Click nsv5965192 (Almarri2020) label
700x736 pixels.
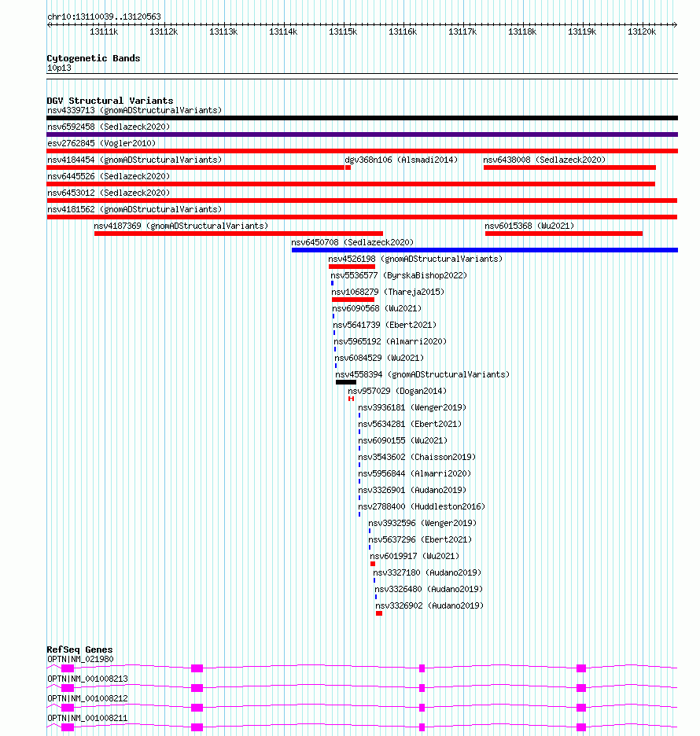point(390,341)
